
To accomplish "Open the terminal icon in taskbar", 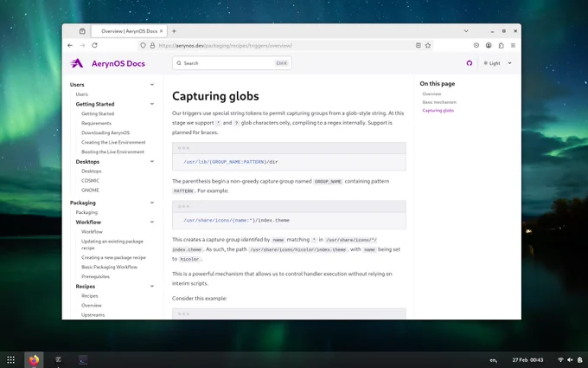I will [83, 359].
